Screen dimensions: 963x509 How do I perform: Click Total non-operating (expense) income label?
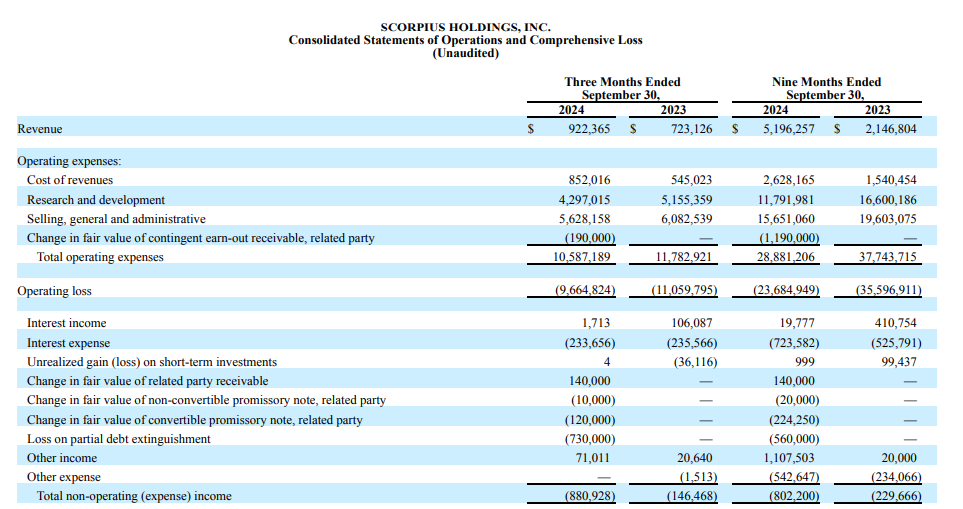[134, 496]
